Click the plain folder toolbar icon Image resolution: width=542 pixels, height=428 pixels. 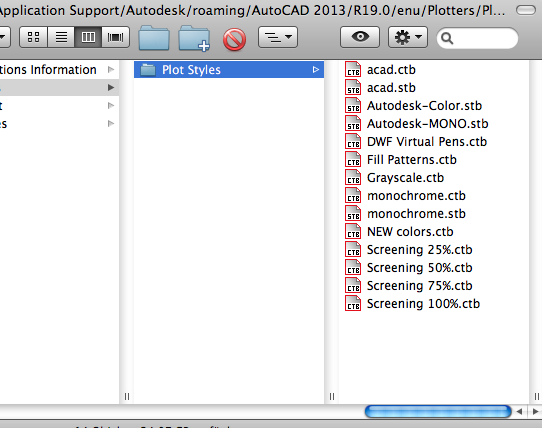154,38
